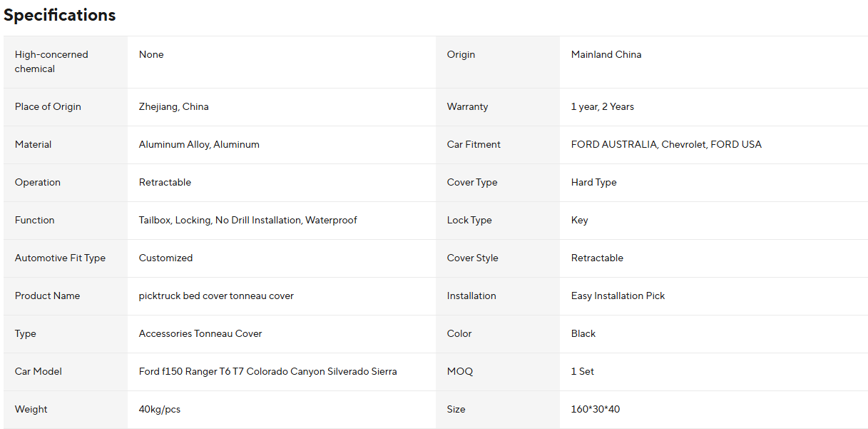Select the picktruck bed cover product name
Screen dimensions: 868x429
tap(216, 296)
